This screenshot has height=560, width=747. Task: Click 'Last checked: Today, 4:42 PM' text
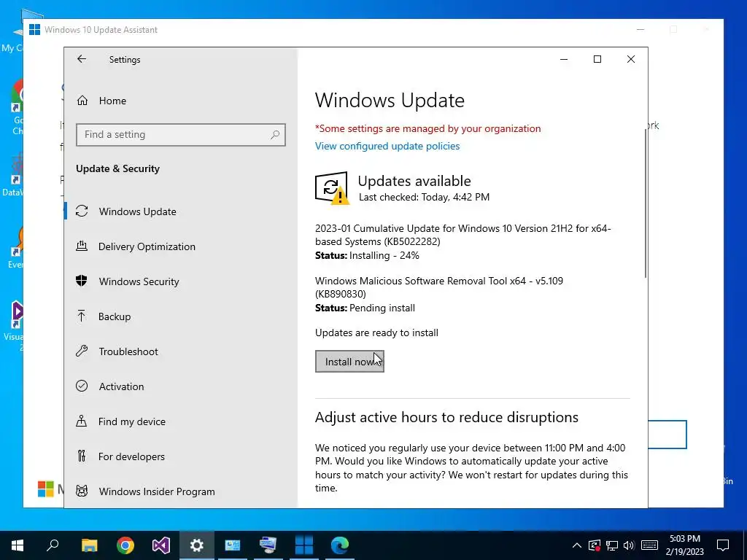coord(424,197)
